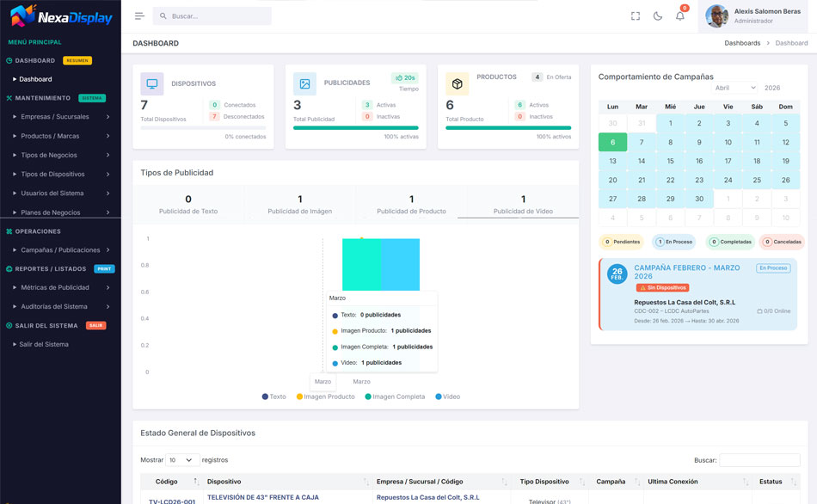Click the Salir del Sistema link
The image size is (817, 504).
coord(44,344)
